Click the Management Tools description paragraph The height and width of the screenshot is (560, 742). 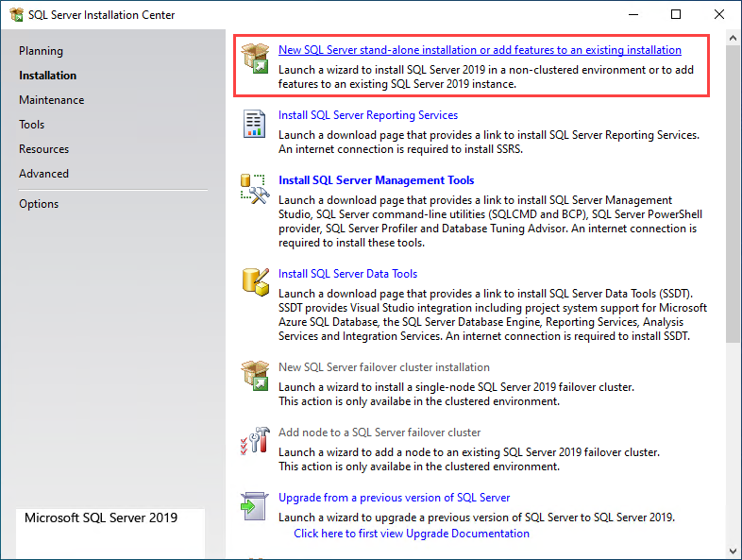click(490, 222)
